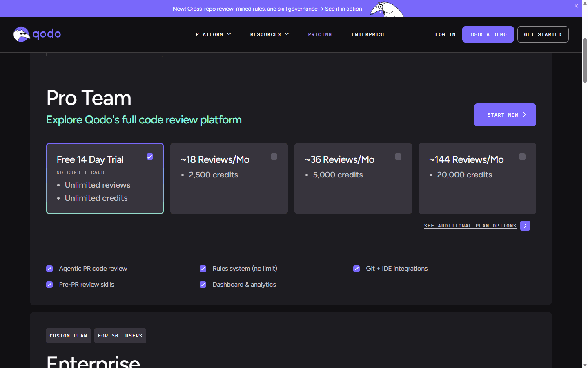This screenshot has width=588, height=368.
Task: Expand the Resources menu
Action: (x=269, y=34)
